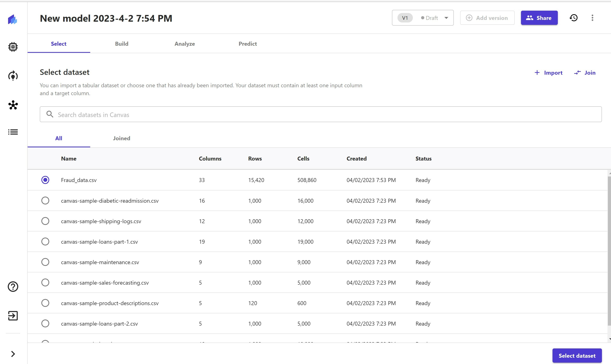Viewport: 611px width, 364px height.
Task: Click the log out arrow icon
Action: click(13, 316)
